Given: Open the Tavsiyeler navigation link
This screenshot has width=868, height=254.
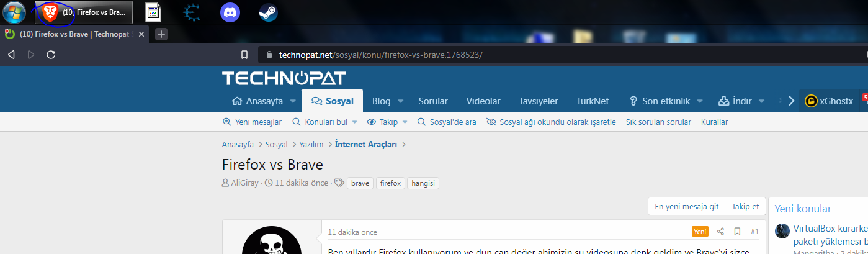Looking at the screenshot, I should (x=539, y=101).
